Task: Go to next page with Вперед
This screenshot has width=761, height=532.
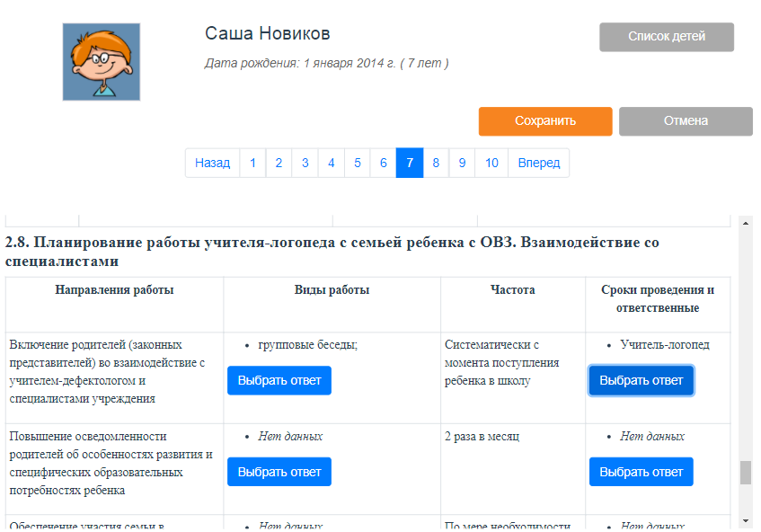Action: point(538,163)
